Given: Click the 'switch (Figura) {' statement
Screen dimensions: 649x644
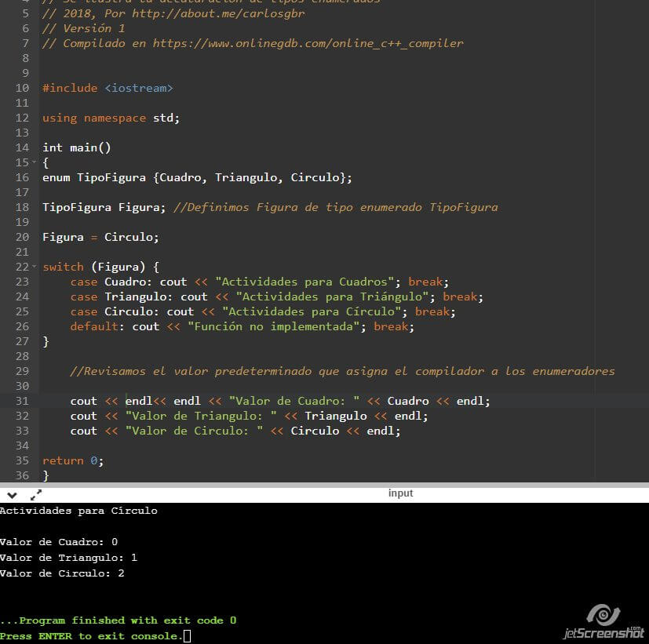Looking at the screenshot, I should (100, 267).
